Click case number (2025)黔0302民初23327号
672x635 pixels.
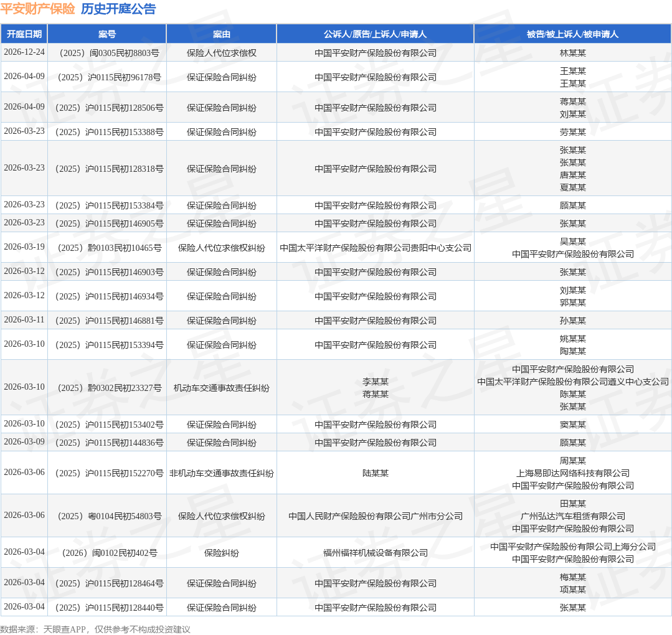pyautogui.click(x=106, y=388)
